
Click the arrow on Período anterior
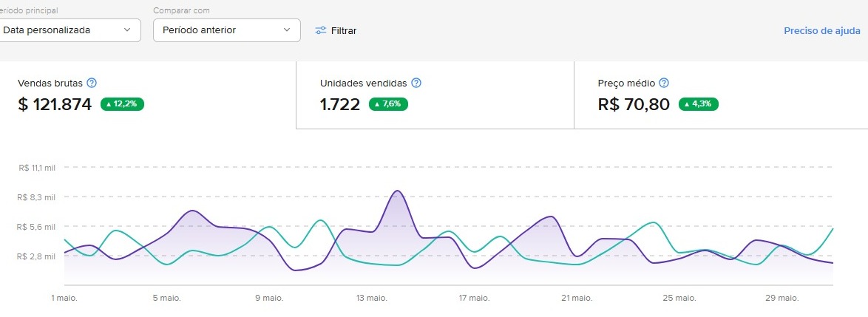tap(287, 30)
